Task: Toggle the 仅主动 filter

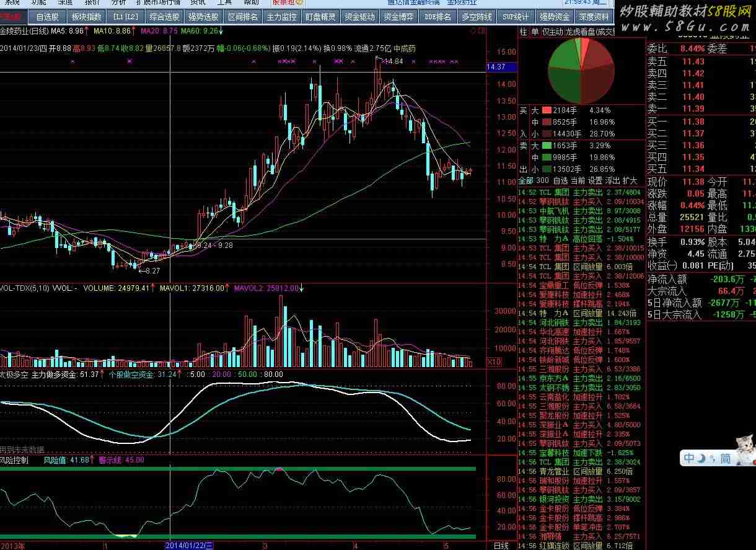Action: coord(553,32)
